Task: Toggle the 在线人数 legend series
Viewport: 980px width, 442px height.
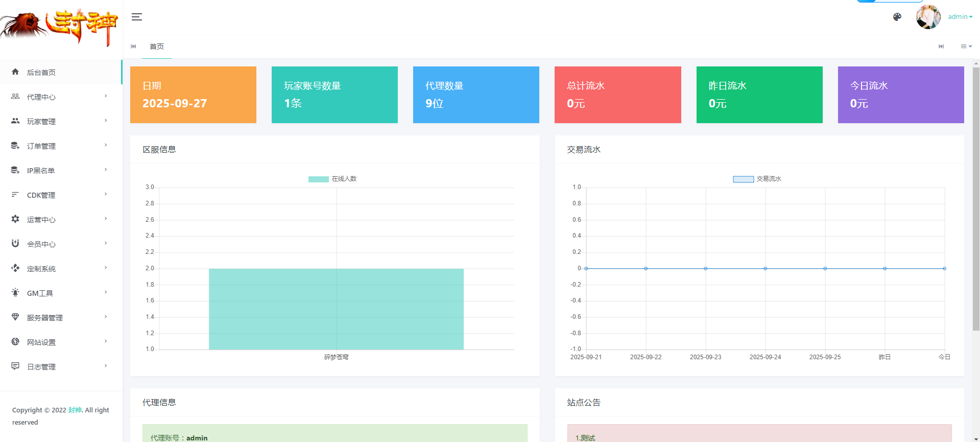Action: tap(332, 179)
